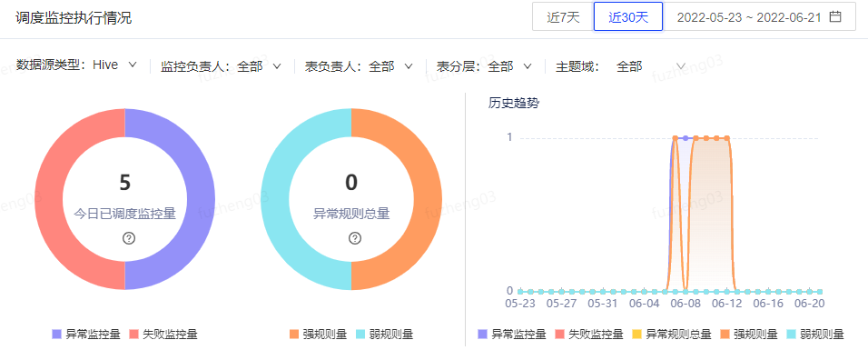This screenshot has width=868, height=350.
Task: Switch to the 近7天 range
Action: pyautogui.click(x=563, y=17)
